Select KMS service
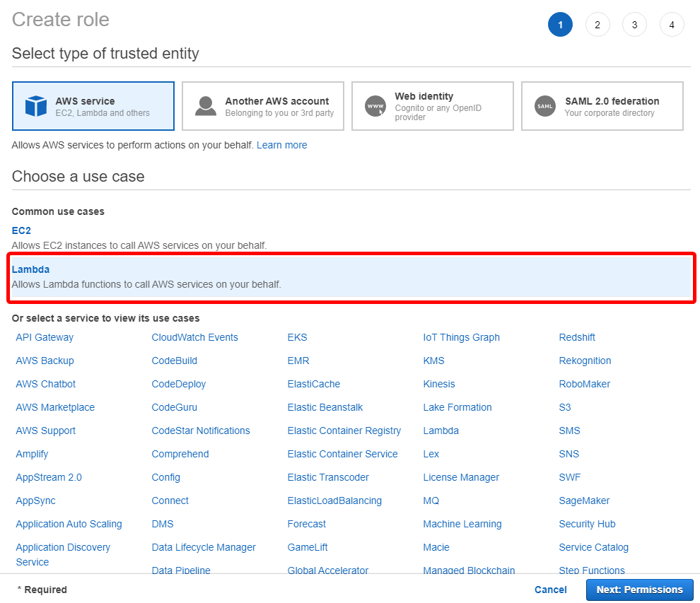This screenshot has height=603, width=700. (x=433, y=361)
